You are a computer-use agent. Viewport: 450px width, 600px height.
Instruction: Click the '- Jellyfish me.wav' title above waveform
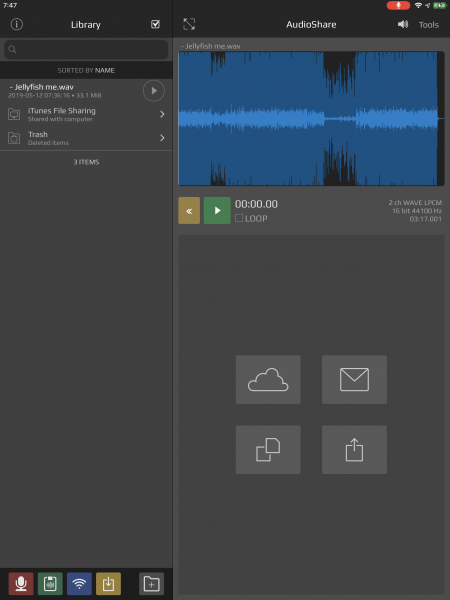[210, 46]
